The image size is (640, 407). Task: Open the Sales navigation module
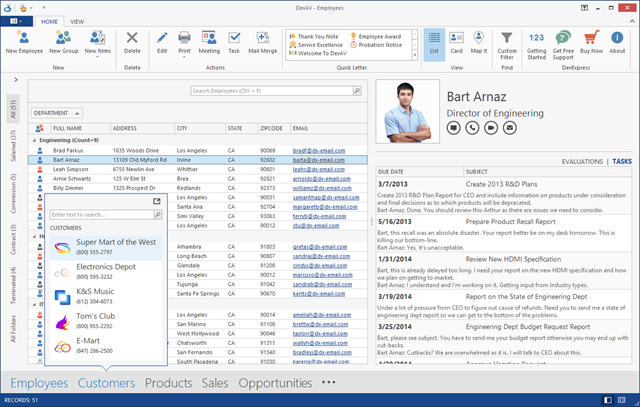tap(215, 383)
